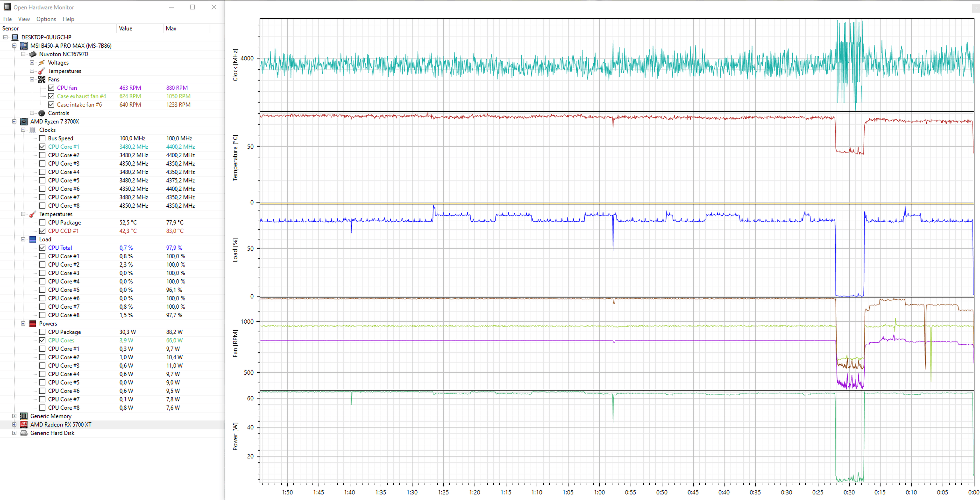Click the Generic Hard Disk drive icon

[x=24, y=433]
